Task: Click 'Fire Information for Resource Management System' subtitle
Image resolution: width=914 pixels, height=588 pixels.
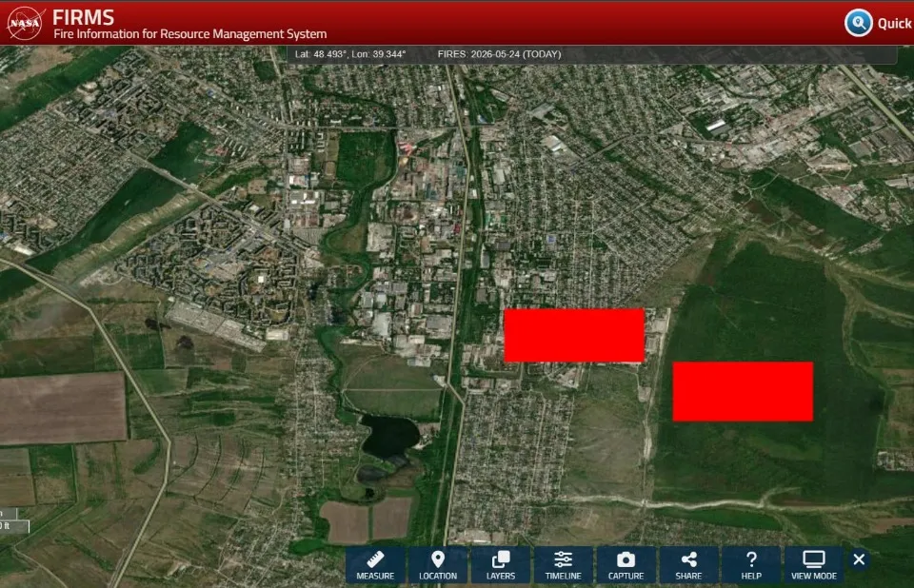Action: coord(190,34)
